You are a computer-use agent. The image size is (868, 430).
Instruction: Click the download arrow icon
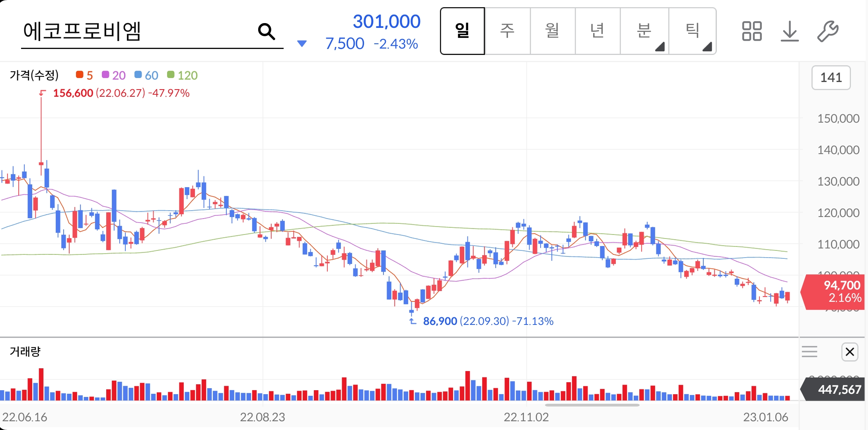click(x=790, y=31)
